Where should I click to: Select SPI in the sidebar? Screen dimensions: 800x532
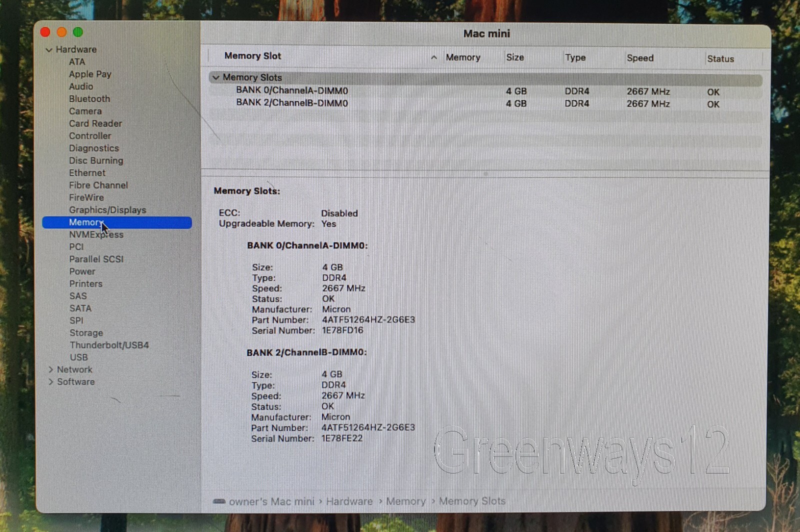coord(76,320)
